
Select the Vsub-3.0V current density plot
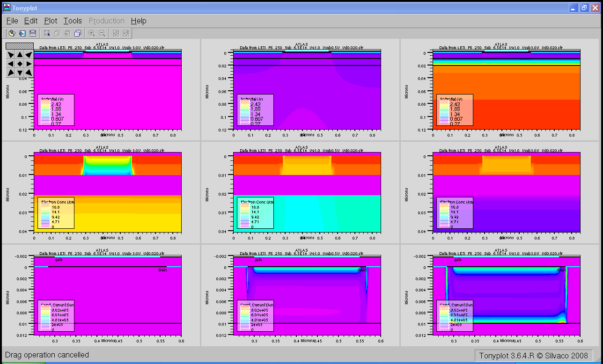pyautogui.click(x=108, y=296)
